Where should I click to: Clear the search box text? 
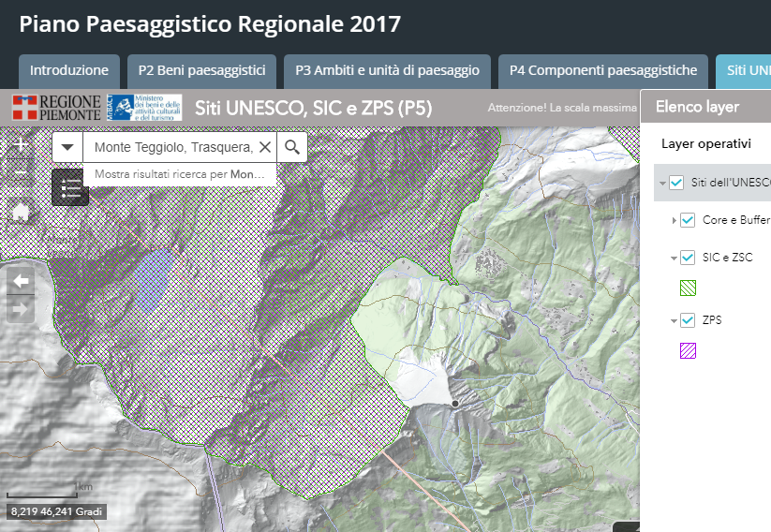265,147
